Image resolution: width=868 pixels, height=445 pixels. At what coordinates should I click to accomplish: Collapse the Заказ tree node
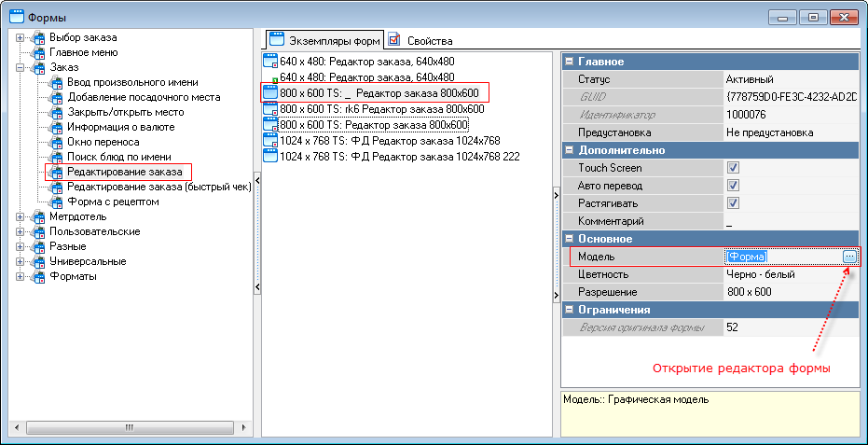(x=21, y=67)
